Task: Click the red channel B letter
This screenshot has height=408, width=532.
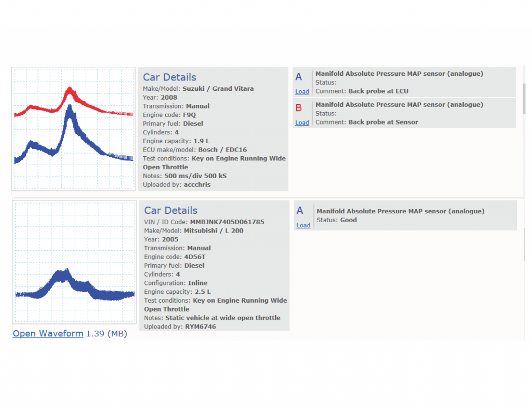Action: point(299,108)
